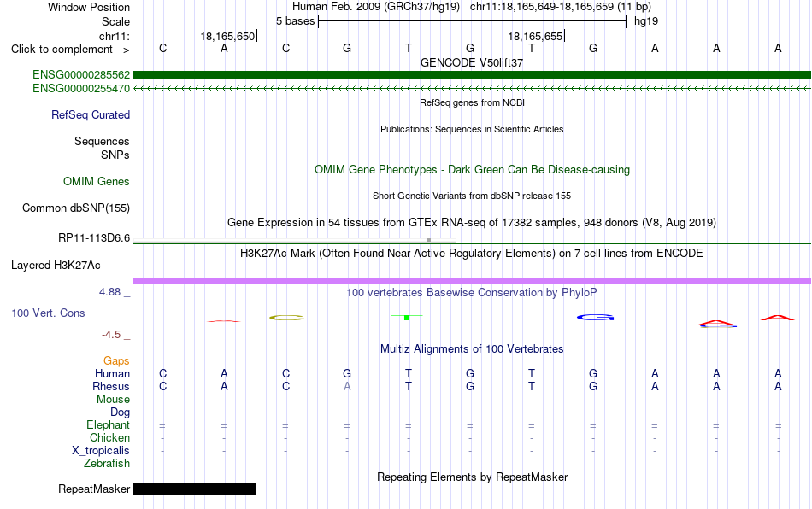Click the ENSG00000255470 gene label

pyautogui.click(x=81, y=89)
